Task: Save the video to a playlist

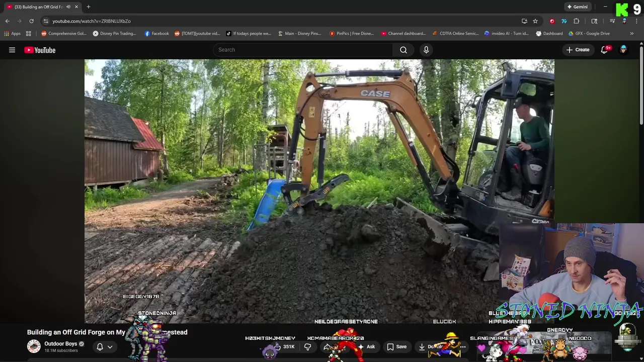Action: point(396,347)
